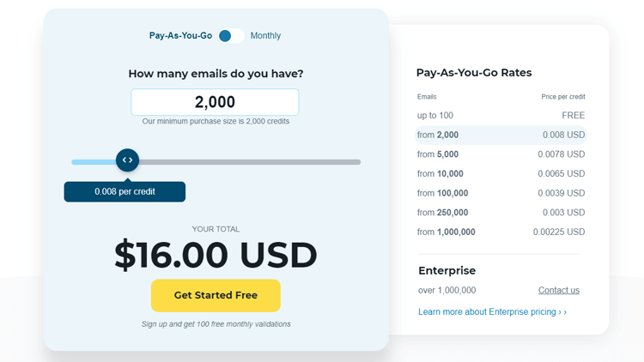Select the Pay-As-You-Go billing label
This screenshot has width=644, height=362.
point(180,36)
